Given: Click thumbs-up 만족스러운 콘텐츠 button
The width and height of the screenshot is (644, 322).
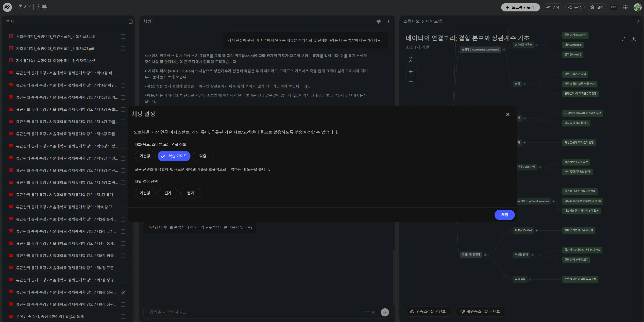Looking at the screenshot, I should (428, 311).
